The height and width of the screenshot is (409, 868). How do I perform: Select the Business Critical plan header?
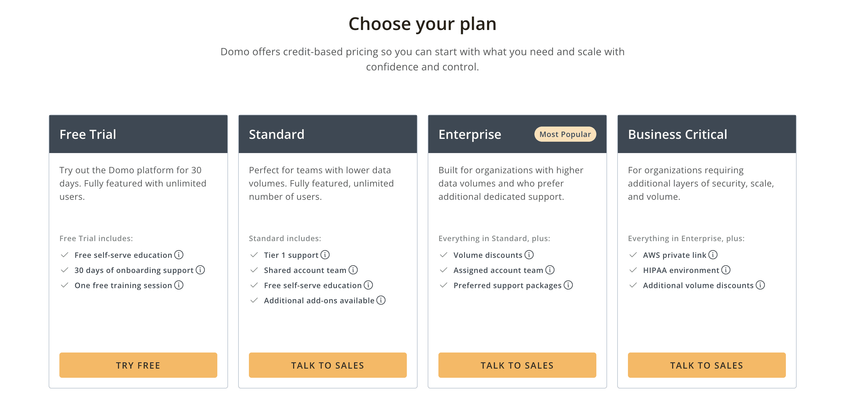[707, 134]
